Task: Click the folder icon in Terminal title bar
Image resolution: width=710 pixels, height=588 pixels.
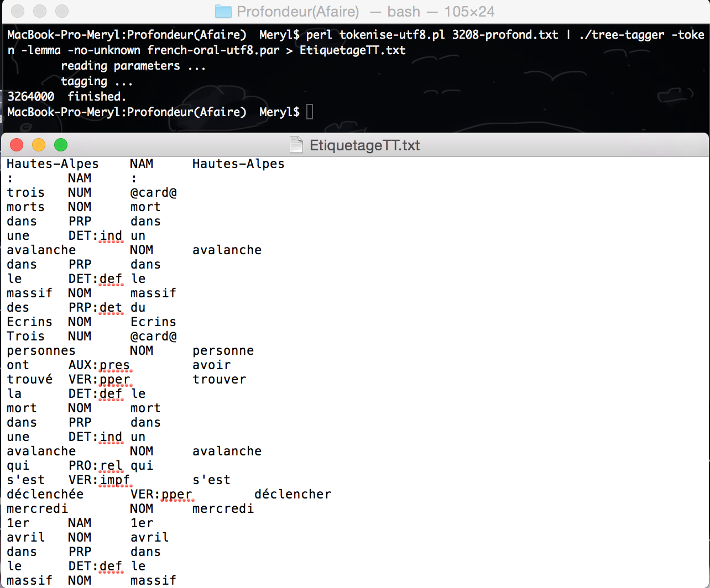Action: pos(223,11)
